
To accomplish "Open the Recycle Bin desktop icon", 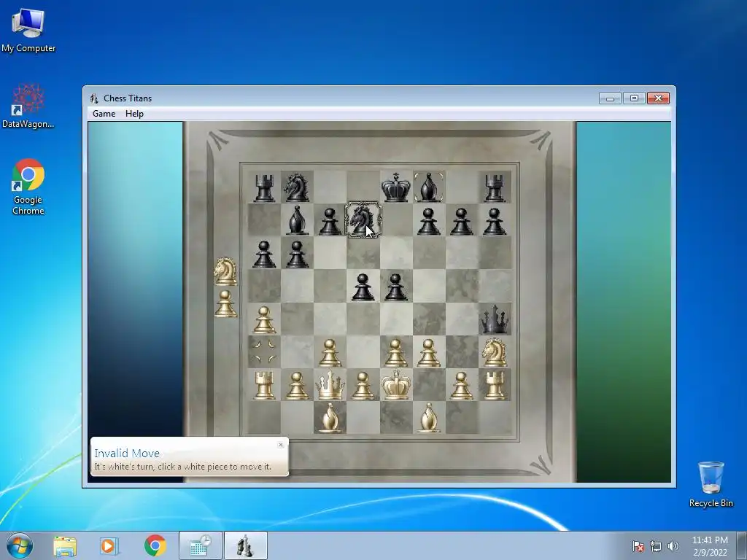I will [x=711, y=484].
